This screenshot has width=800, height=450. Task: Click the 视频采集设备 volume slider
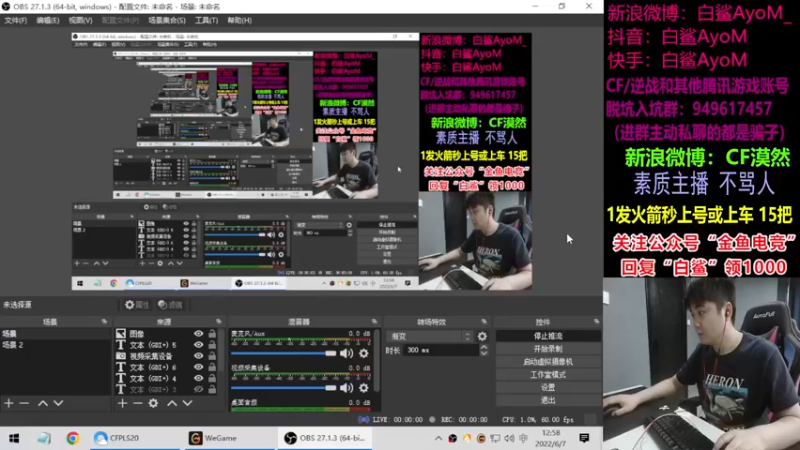284,388
